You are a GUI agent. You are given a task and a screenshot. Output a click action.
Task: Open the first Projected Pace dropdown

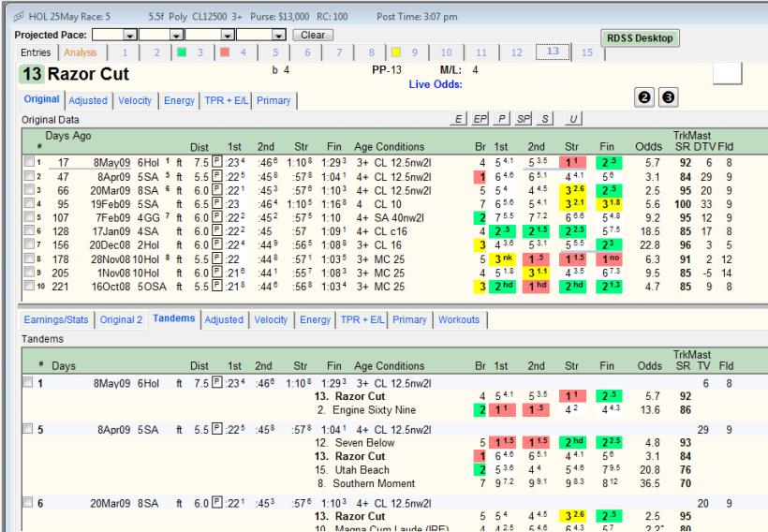pyautogui.click(x=130, y=36)
